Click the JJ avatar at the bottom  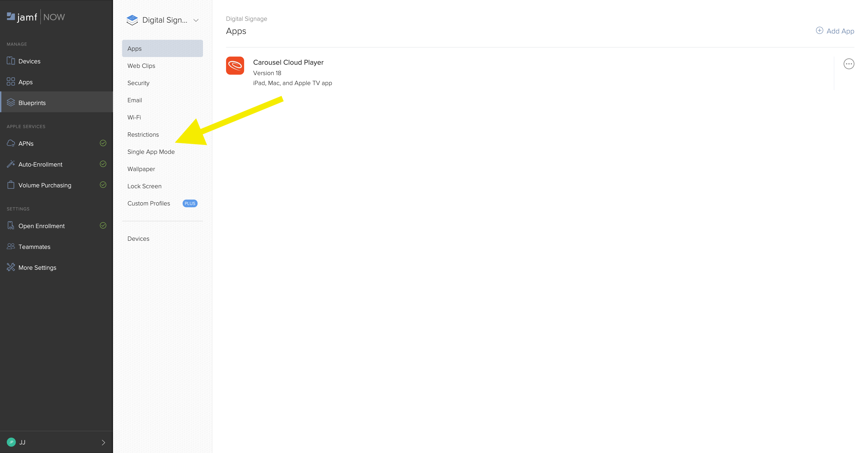11,442
